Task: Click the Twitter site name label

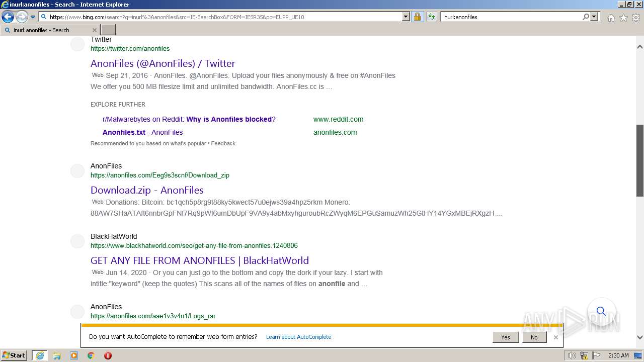Action: pos(101,39)
